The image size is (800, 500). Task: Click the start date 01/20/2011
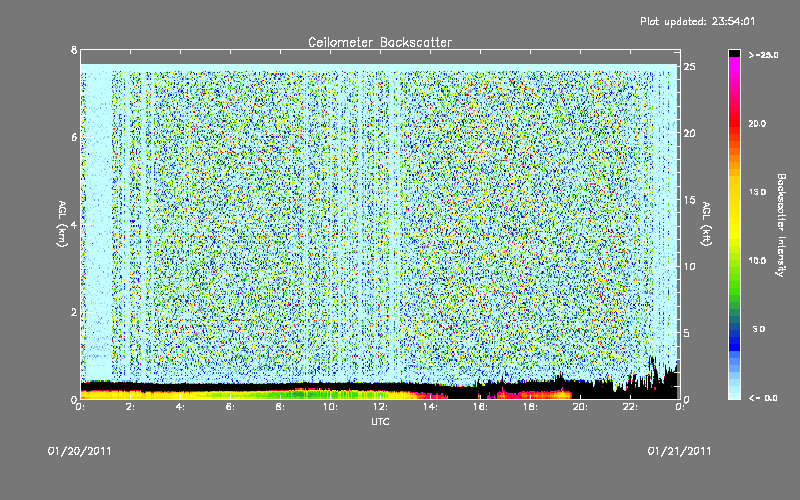(80, 451)
